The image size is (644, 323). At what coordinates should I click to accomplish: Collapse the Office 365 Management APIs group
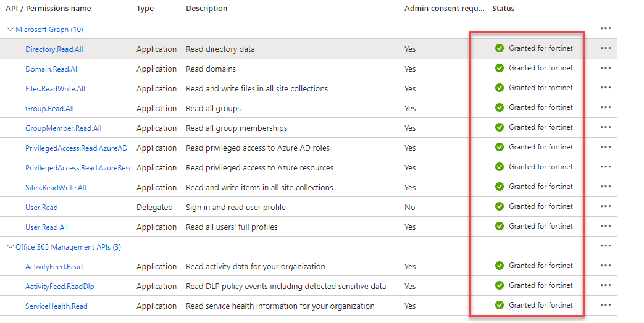(10, 246)
